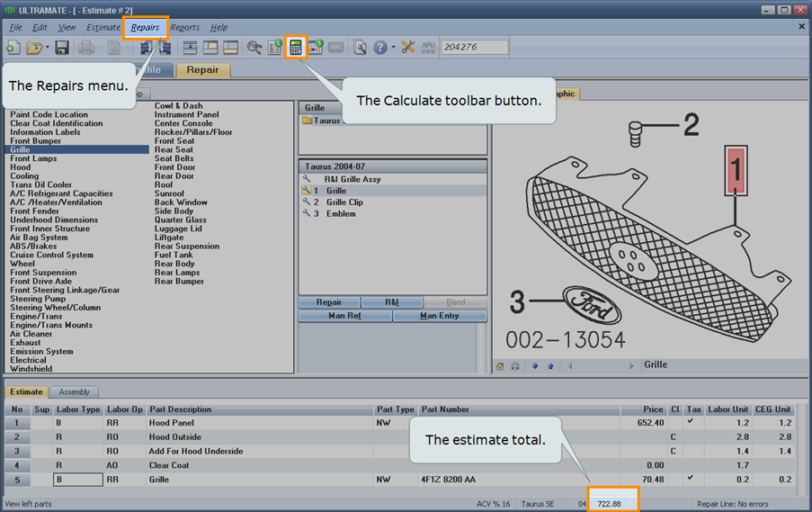Open the Repairs menu
Viewport: 812px width, 512px height.
coord(145,28)
